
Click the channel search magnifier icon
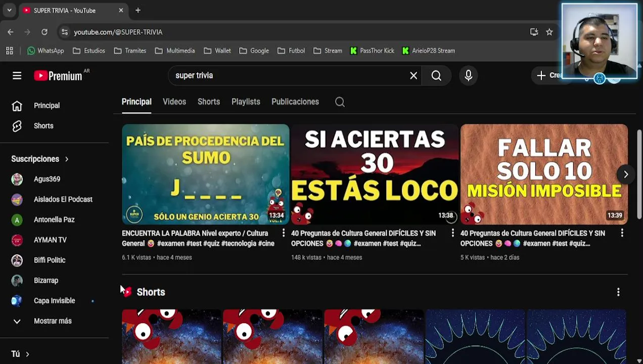pyautogui.click(x=340, y=102)
